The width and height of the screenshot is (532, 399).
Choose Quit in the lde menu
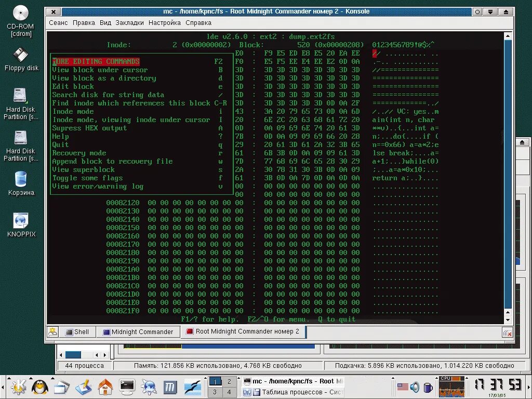tap(137, 144)
